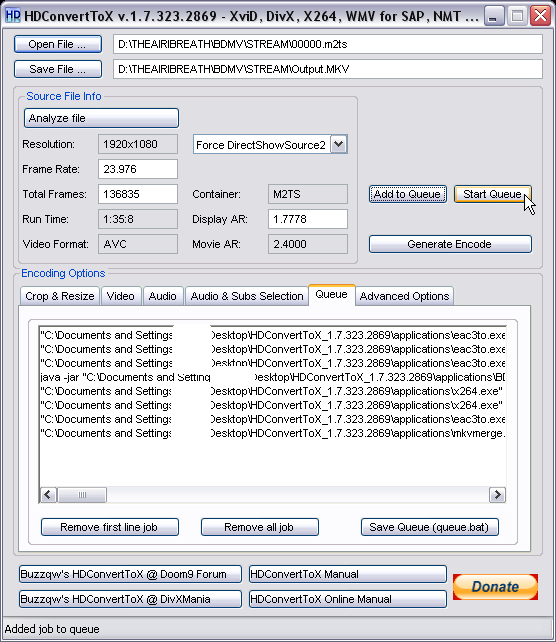This screenshot has width=556, height=642.
Task: Switch to the Audio tab
Action: tap(163, 296)
